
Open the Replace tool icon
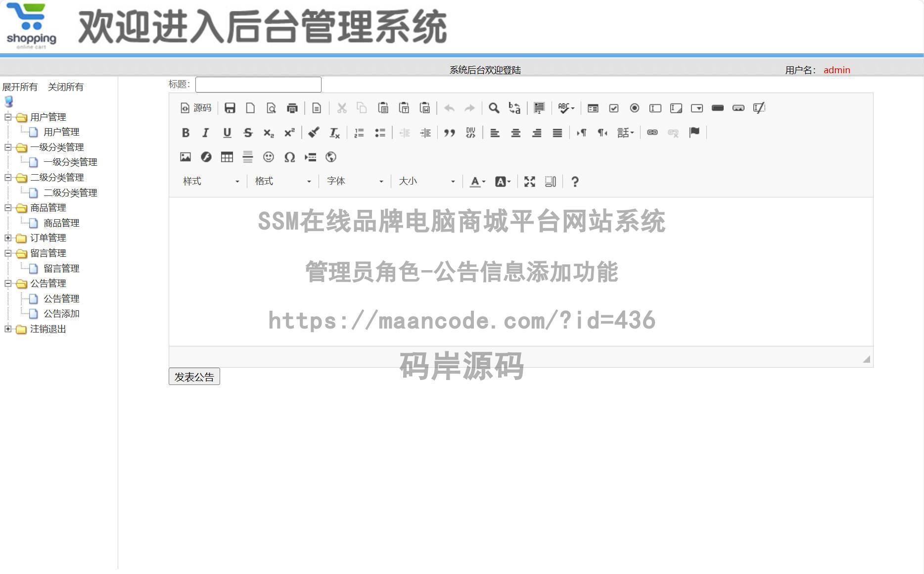point(514,108)
